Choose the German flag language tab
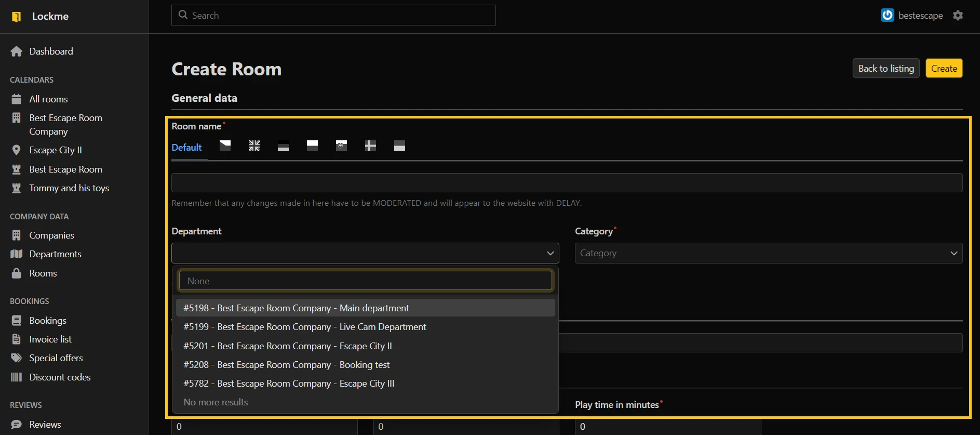 (x=283, y=146)
